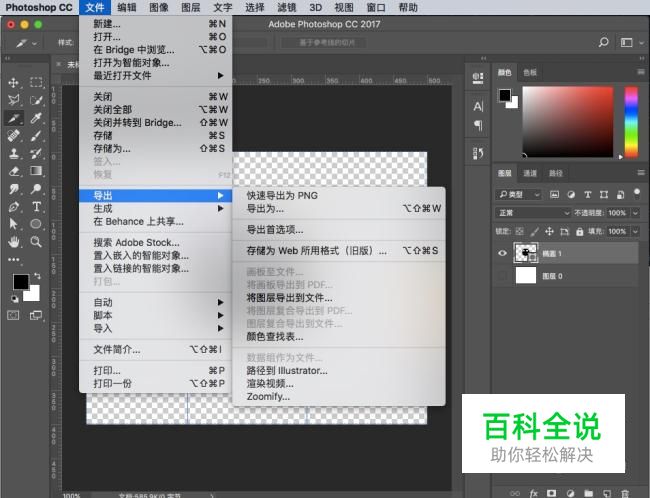
Task: Select the Gradient tool
Action: [x=36, y=171]
